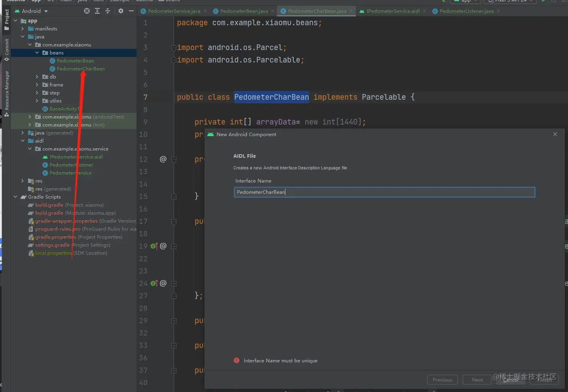Click override gutter icon on line 24
568x392 pixels.
(154, 283)
